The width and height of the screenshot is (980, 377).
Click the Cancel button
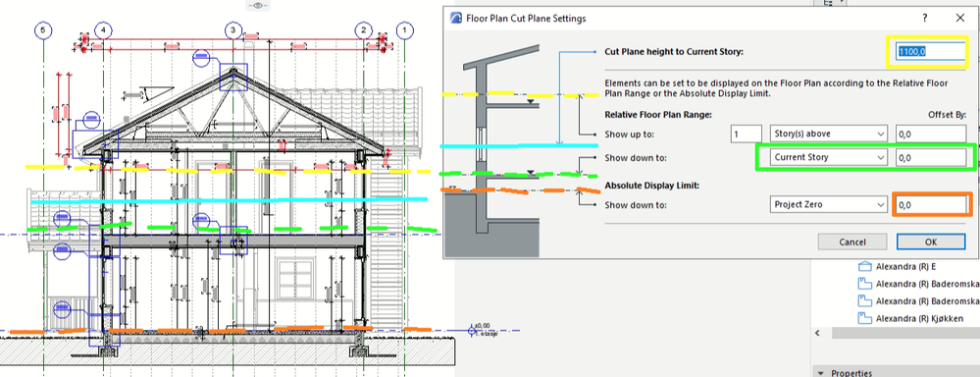tap(851, 242)
